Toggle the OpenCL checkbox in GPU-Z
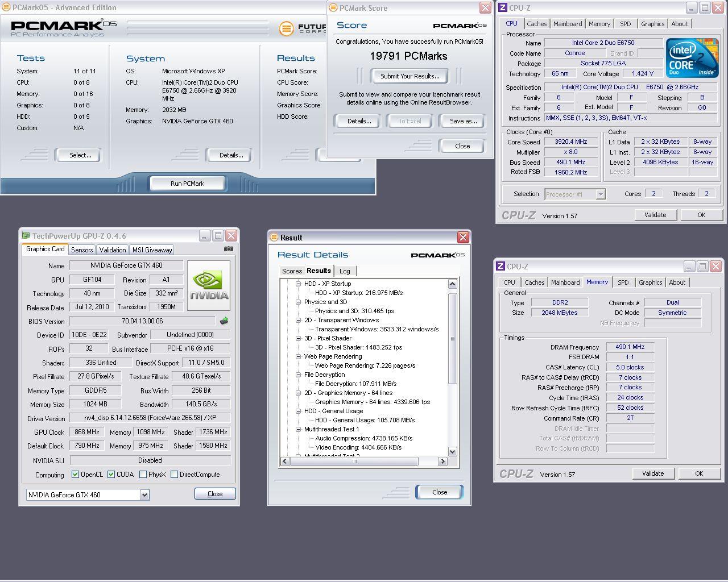Viewport: 728px width, 582px height. [x=75, y=474]
